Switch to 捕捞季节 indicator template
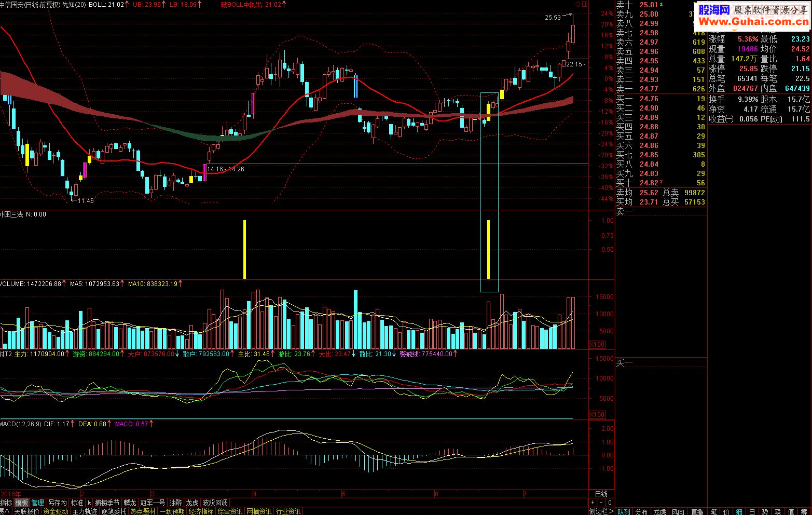The height and width of the screenshot is (515, 812). click(x=107, y=503)
